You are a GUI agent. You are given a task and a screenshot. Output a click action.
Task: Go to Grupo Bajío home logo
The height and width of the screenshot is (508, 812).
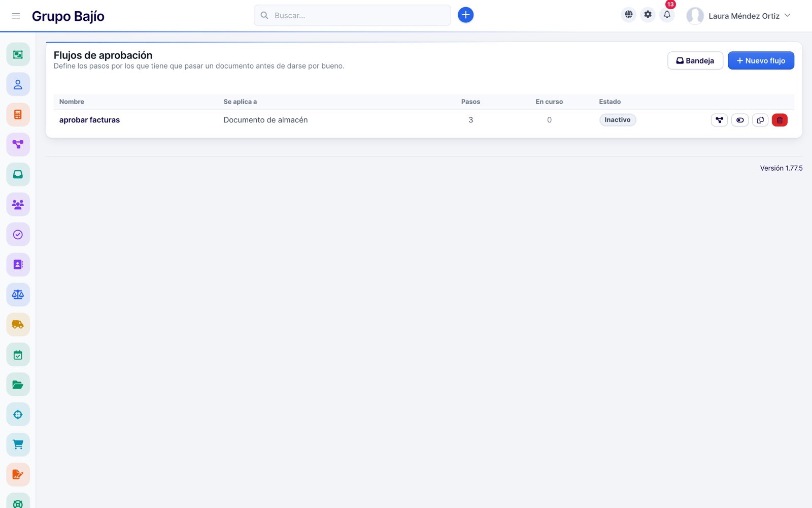pyautogui.click(x=68, y=16)
